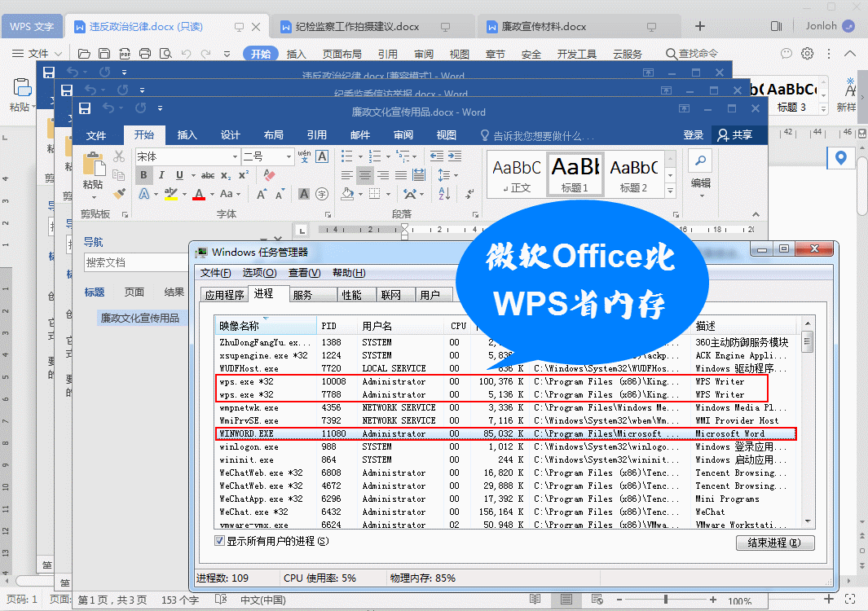Open 选项(O) menu in Task Manager
This screenshot has height=611, width=868.
260,273
